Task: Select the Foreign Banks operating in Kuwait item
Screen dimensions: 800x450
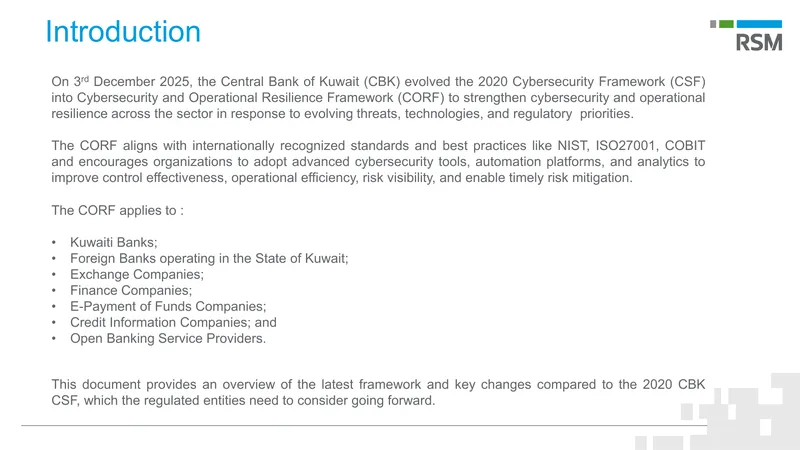Action: [x=209, y=258]
